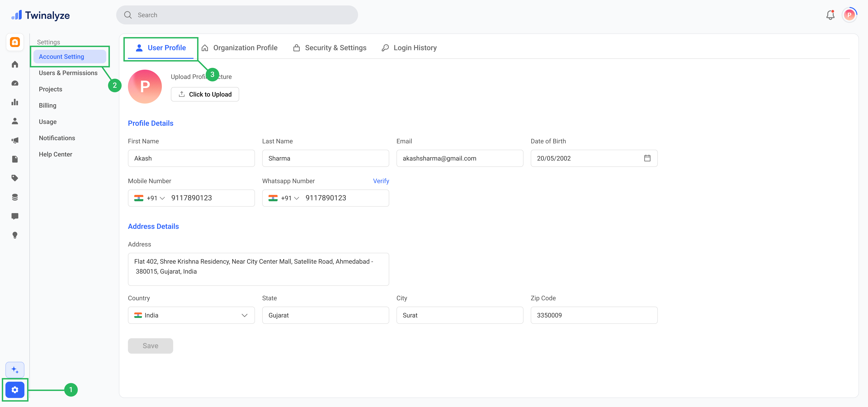
Task: Switch to the User Profile tab
Action: pyautogui.click(x=161, y=48)
